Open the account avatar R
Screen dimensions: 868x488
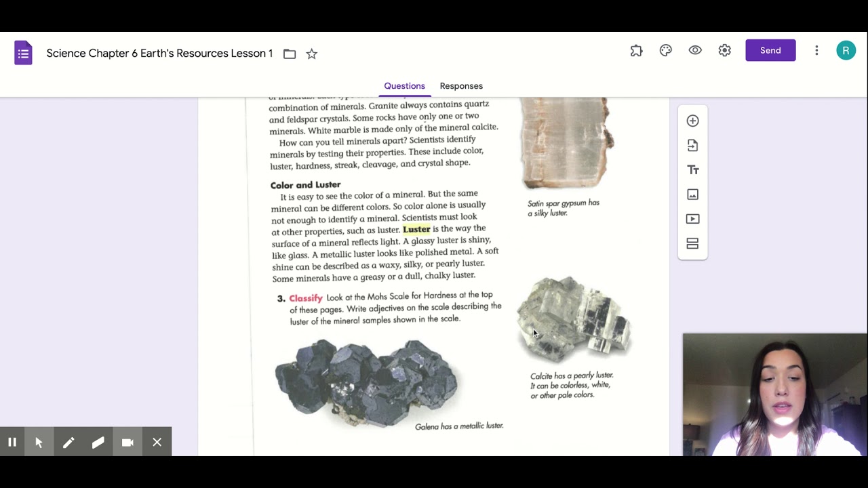coord(846,50)
